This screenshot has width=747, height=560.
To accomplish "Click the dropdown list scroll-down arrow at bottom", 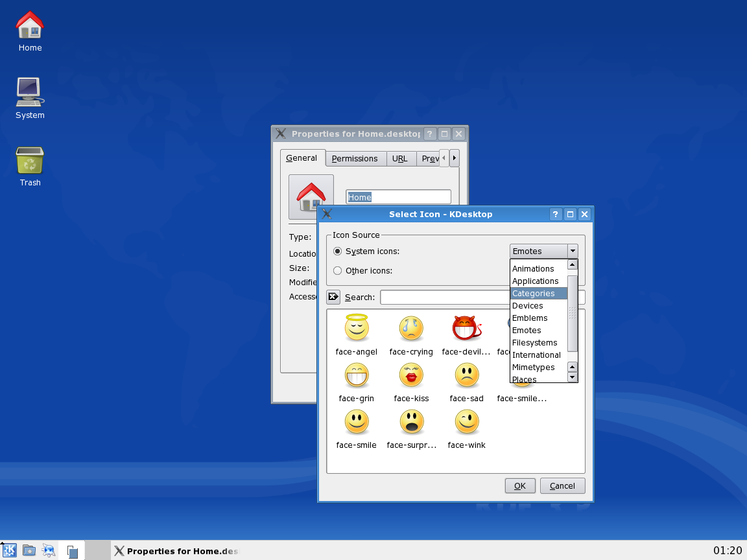I will 573,377.
